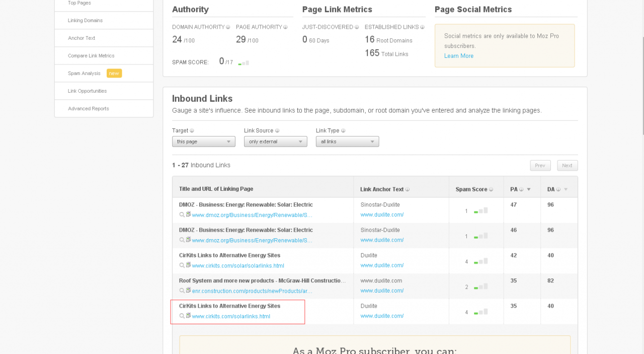Open the Link Source dropdown
The height and width of the screenshot is (354, 644).
[276, 141]
